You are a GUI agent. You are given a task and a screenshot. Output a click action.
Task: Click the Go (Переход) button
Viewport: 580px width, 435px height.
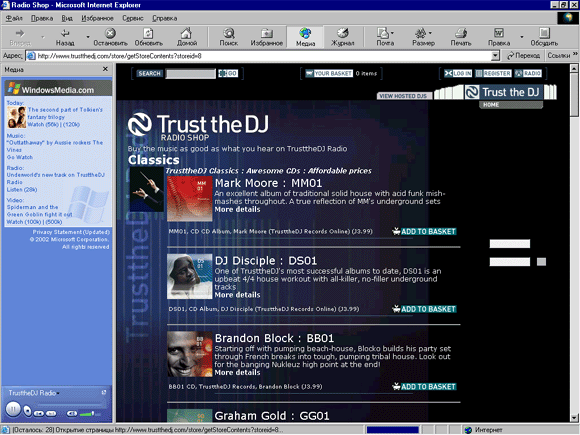(523, 55)
